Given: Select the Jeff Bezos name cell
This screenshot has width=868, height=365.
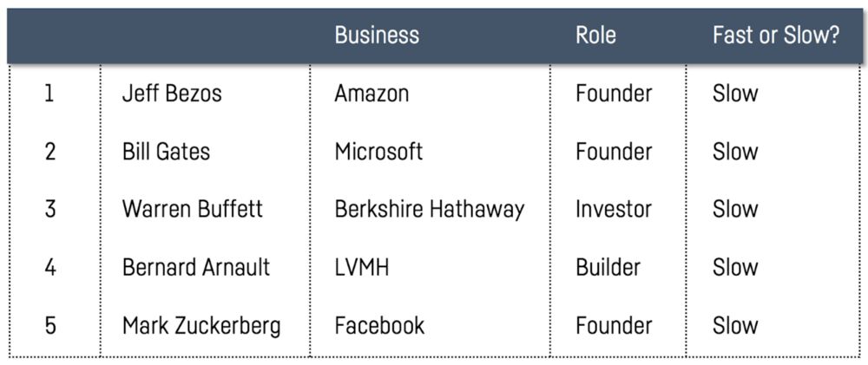Looking at the screenshot, I should tap(172, 94).
